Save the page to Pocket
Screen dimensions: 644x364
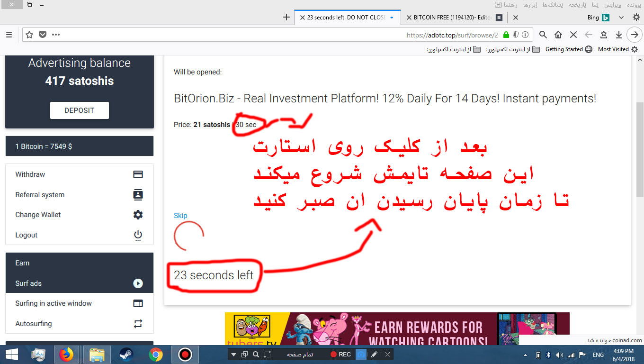(x=43, y=35)
